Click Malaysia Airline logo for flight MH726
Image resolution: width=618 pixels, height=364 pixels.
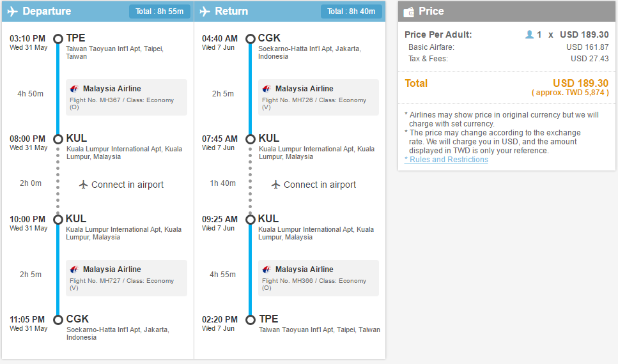click(x=267, y=89)
